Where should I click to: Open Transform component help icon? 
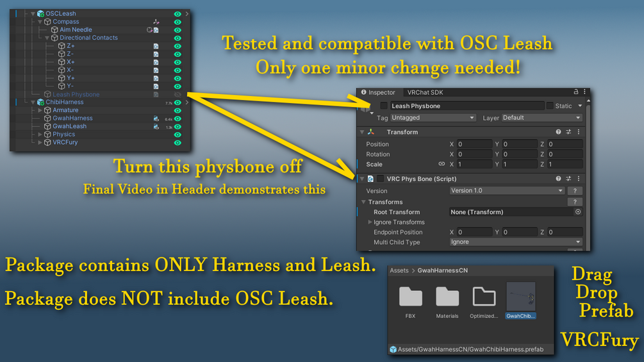[x=558, y=132]
